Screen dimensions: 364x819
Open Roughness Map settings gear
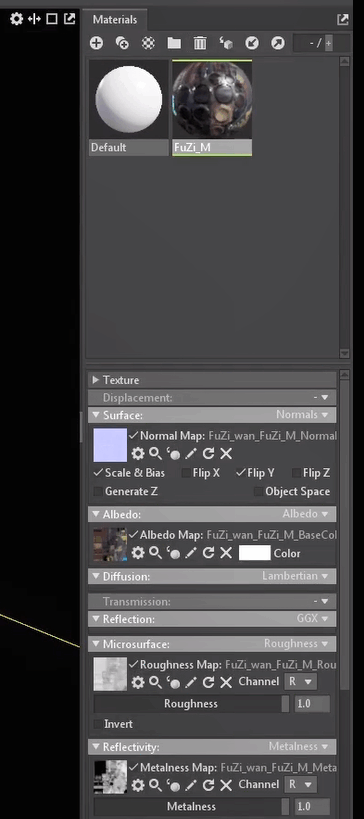(x=138, y=682)
